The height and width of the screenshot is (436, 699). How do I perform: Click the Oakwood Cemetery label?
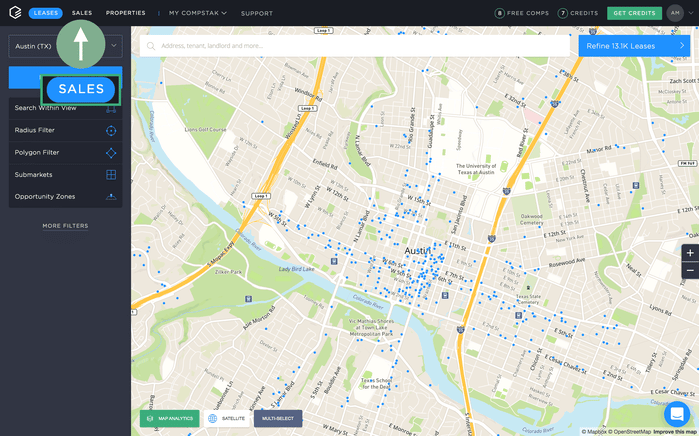(531, 219)
